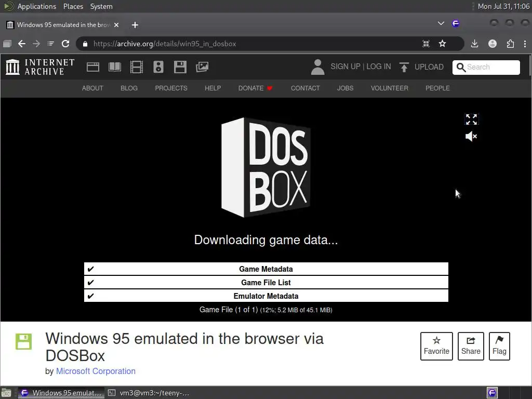Click the bottom panel browser tray icon
The image size is (532, 399).
pos(492,393)
